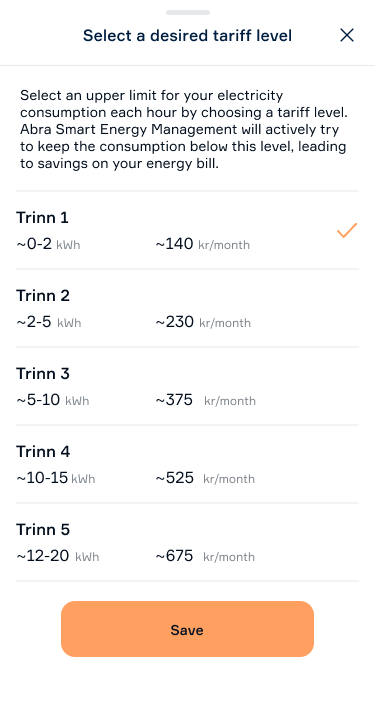The height and width of the screenshot is (704, 375).
Task: Select the Trinn 1 tariff level
Action: pos(187,230)
